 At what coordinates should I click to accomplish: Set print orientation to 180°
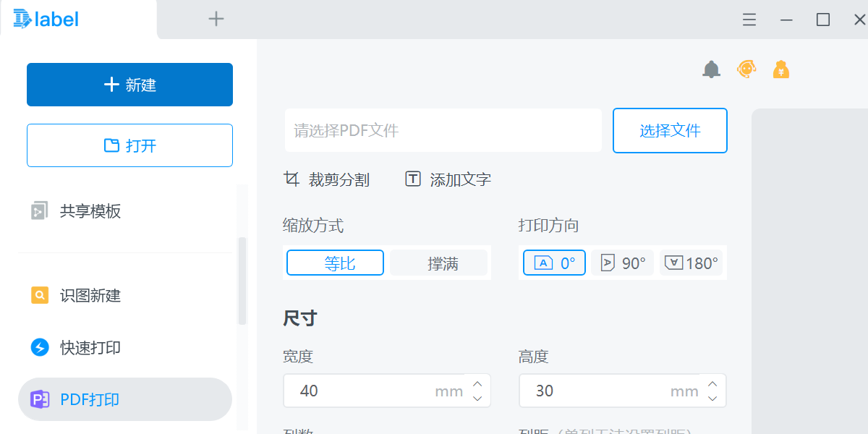(691, 263)
